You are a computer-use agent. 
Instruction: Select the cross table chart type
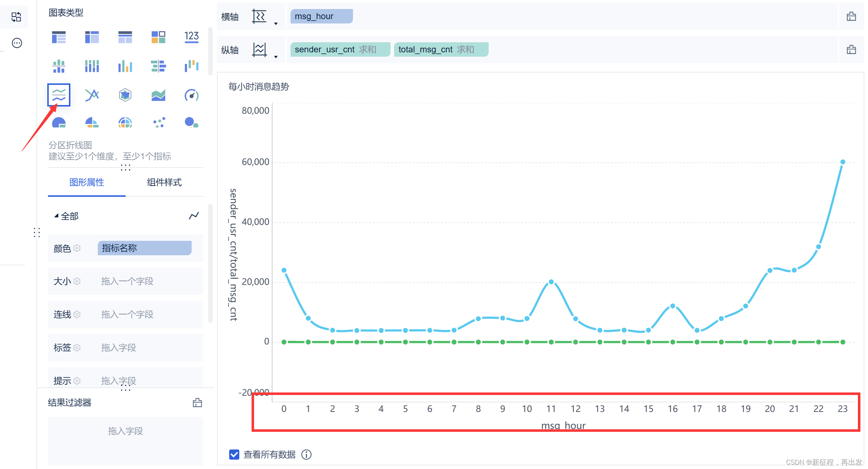click(x=92, y=37)
